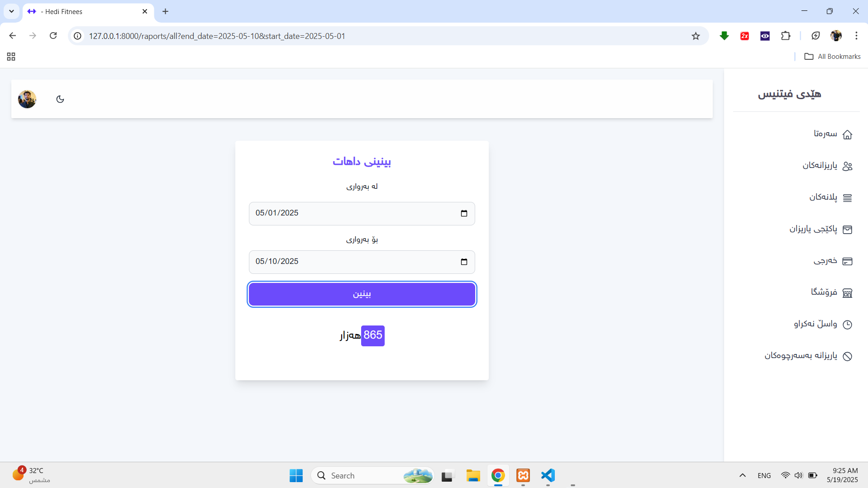Image resolution: width=868 pixels, height=488 pixels.
Task: Toggle dark mode with the moon icon
Action: click(60, 99)
